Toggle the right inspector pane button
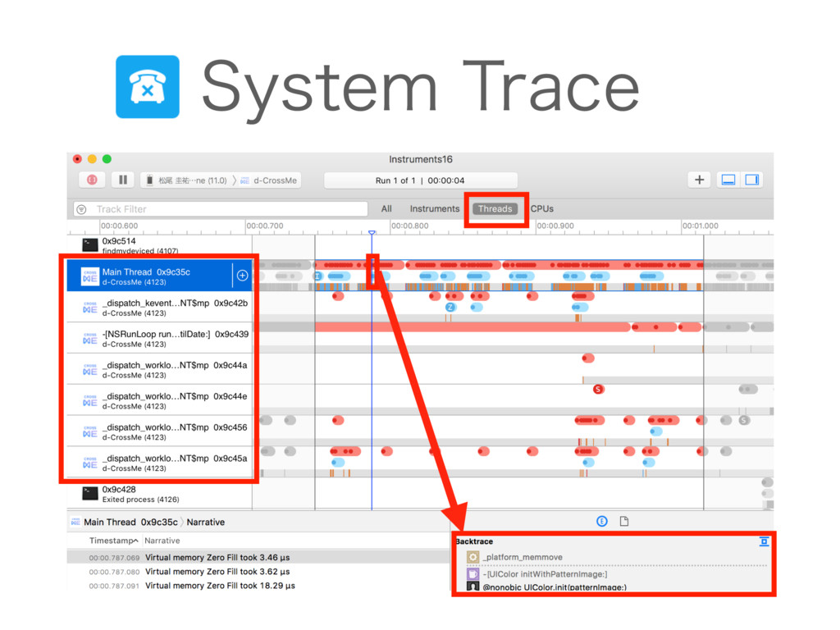This screenshot has height=630, width=840. click(751, 180)
